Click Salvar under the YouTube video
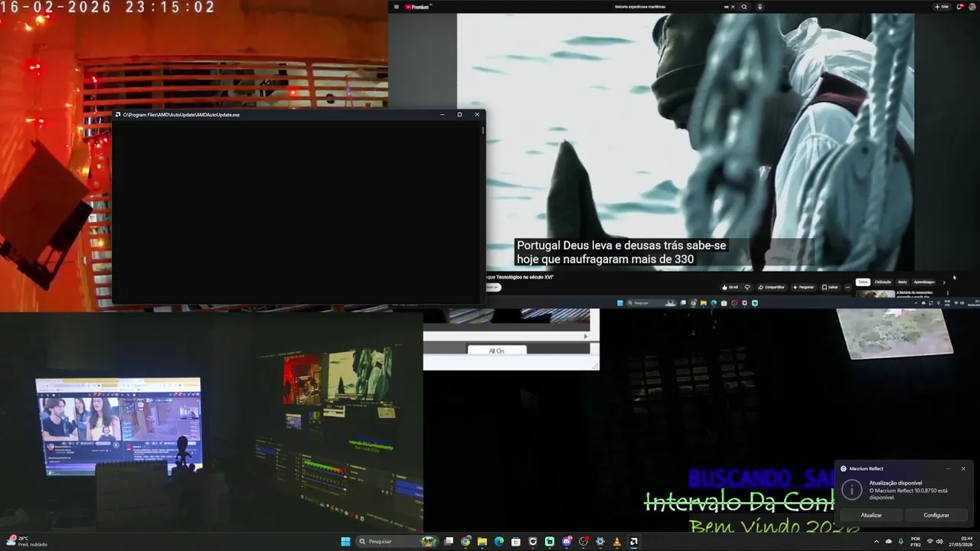Screen dimensions: 980x551 click(830, 287)
